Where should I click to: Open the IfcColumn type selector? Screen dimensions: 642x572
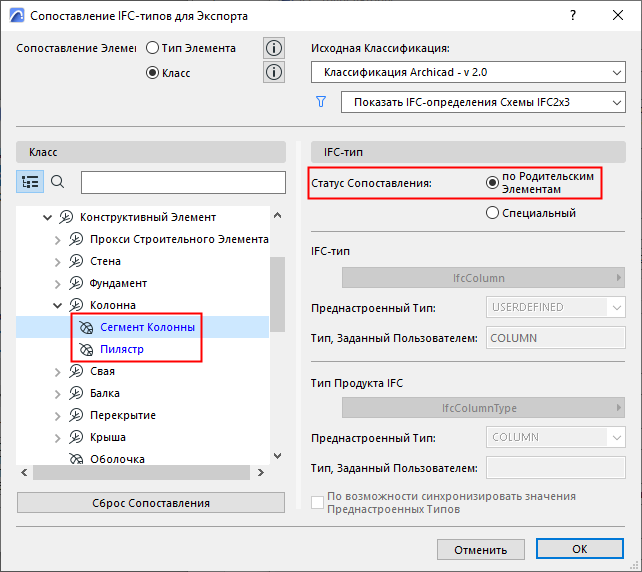(x=483, y=278)
